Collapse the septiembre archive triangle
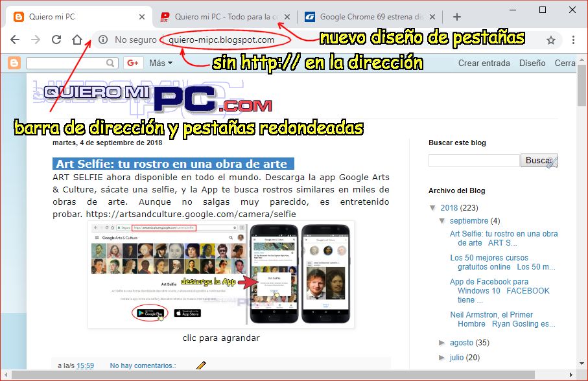 point(442,221)
